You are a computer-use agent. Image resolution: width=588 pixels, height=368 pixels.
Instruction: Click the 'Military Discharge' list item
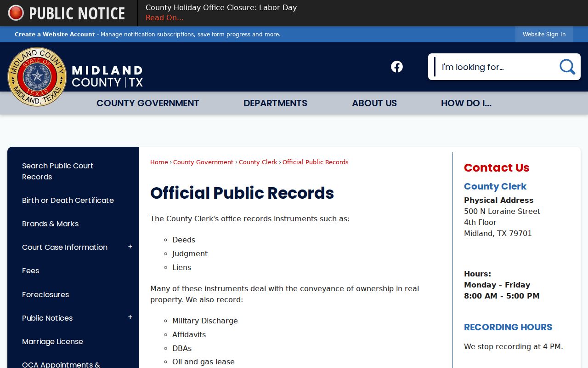(x=205, y=321)
